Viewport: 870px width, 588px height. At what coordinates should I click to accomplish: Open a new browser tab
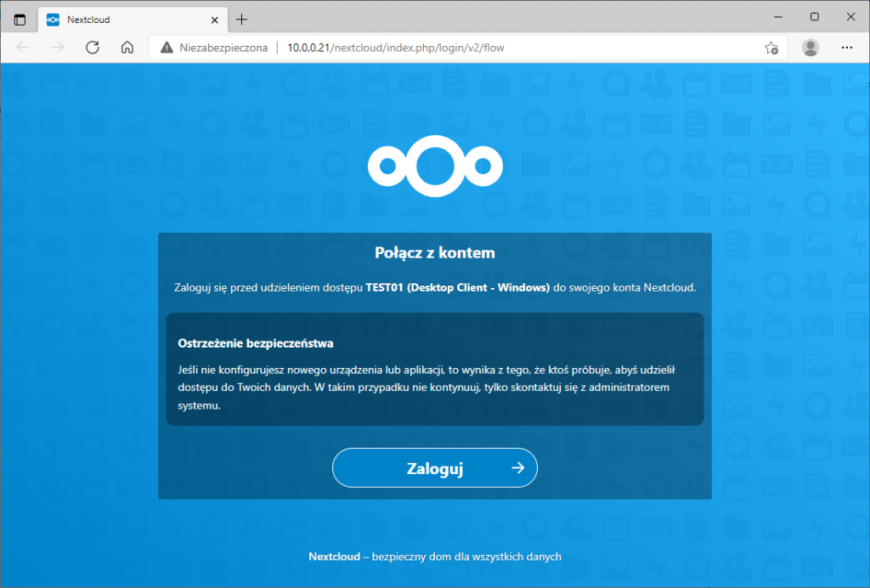pos(241,20)
